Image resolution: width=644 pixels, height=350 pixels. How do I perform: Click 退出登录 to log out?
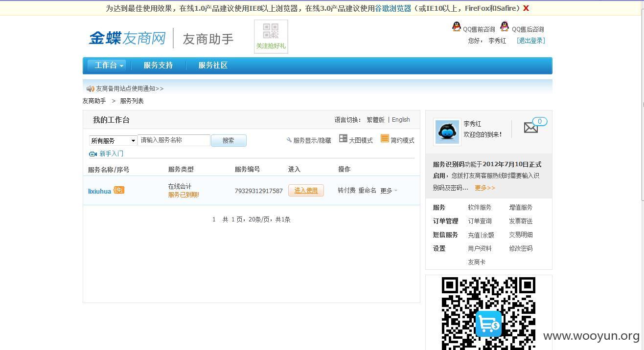(531, 41)
